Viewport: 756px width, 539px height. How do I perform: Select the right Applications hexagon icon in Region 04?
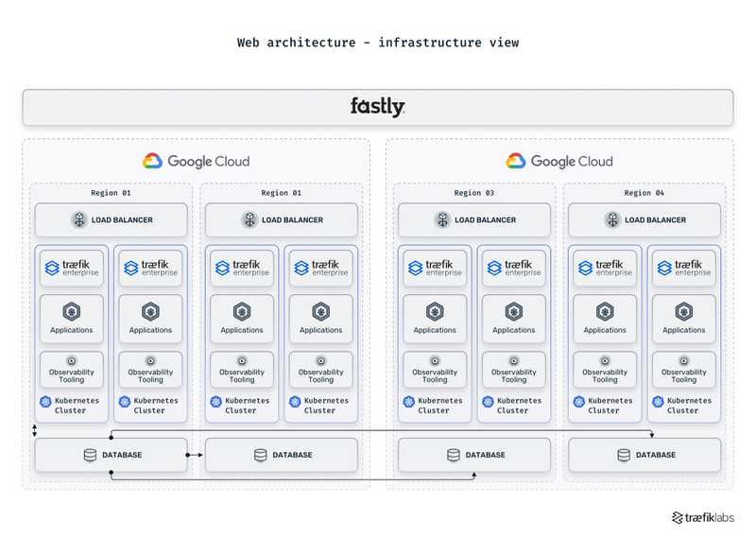(x=683, y=311)
